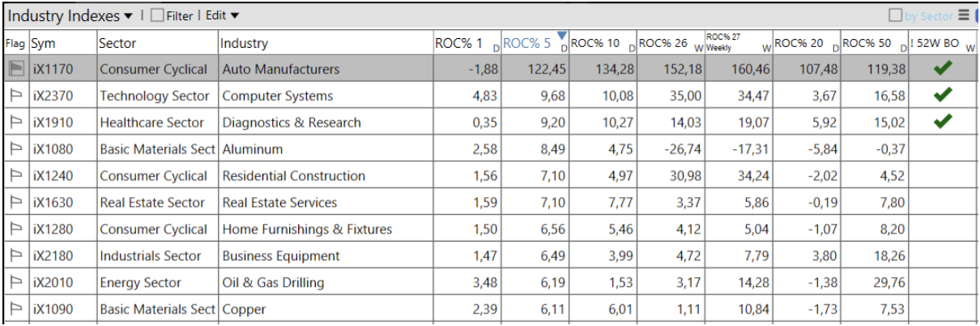980x326 pixels.
Task: Open the hamburger menu icon at top right
Action: (964, 15)
